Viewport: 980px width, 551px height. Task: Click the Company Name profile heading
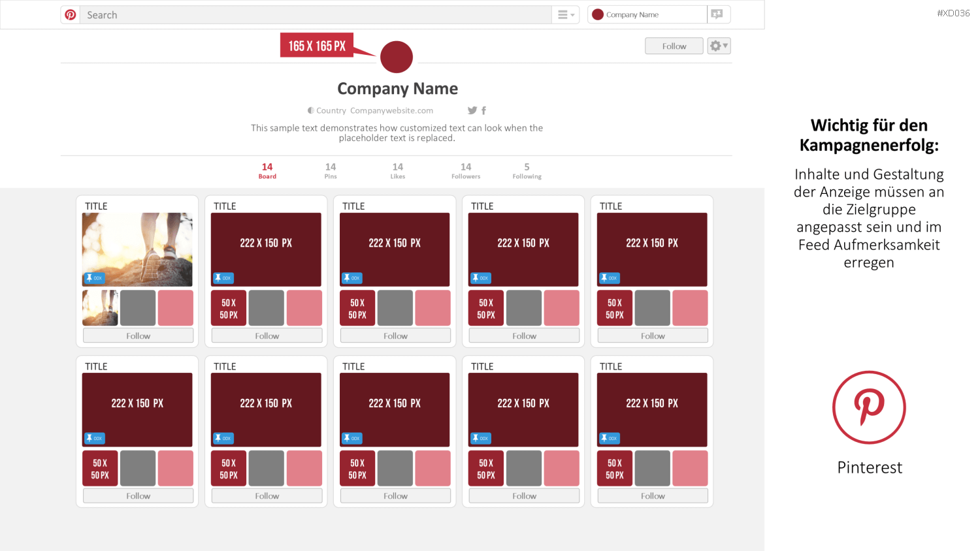point(397,88)
